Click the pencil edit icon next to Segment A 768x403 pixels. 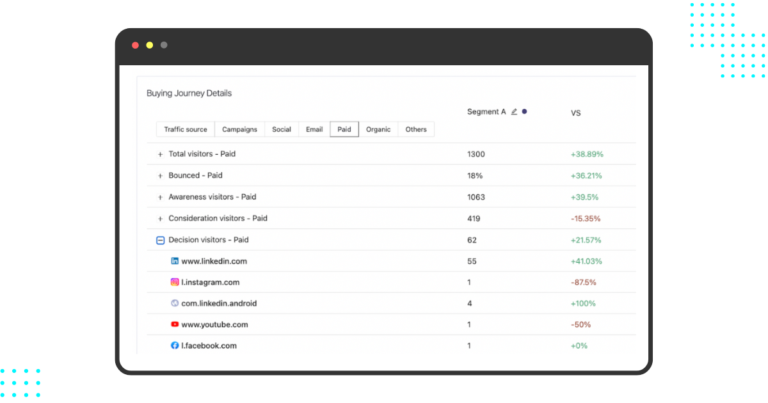pos(514,112)
